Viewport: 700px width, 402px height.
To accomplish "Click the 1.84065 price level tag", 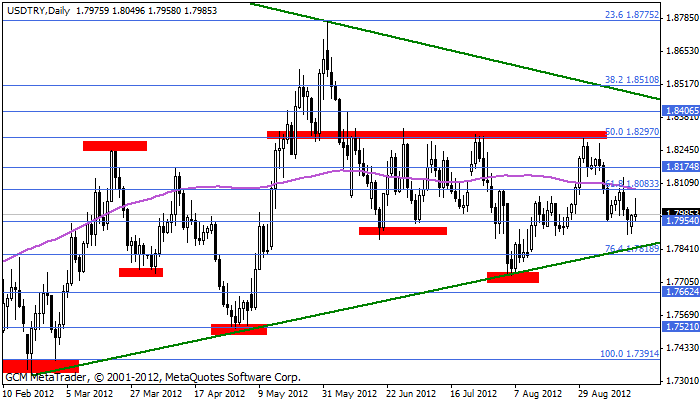I will pos(681,111).
